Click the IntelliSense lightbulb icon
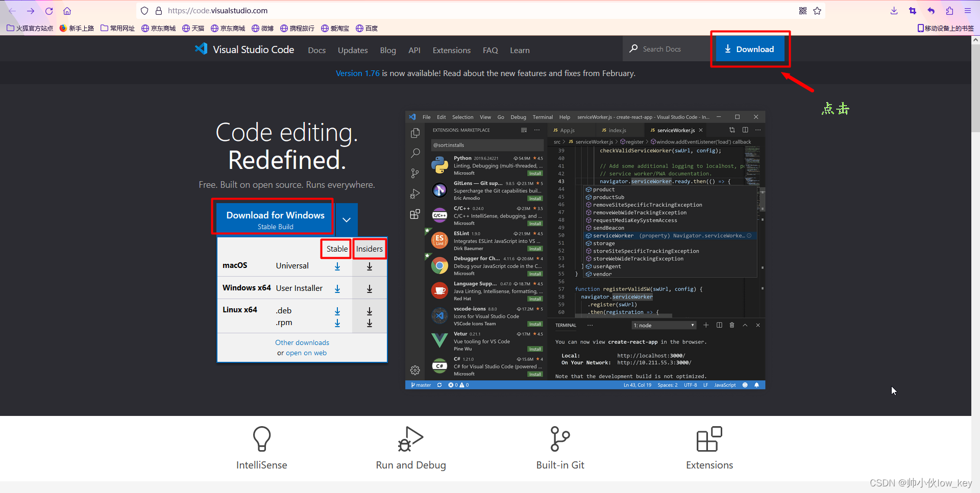Viewport: 980px width, 493px height. (x=262, y=439)
